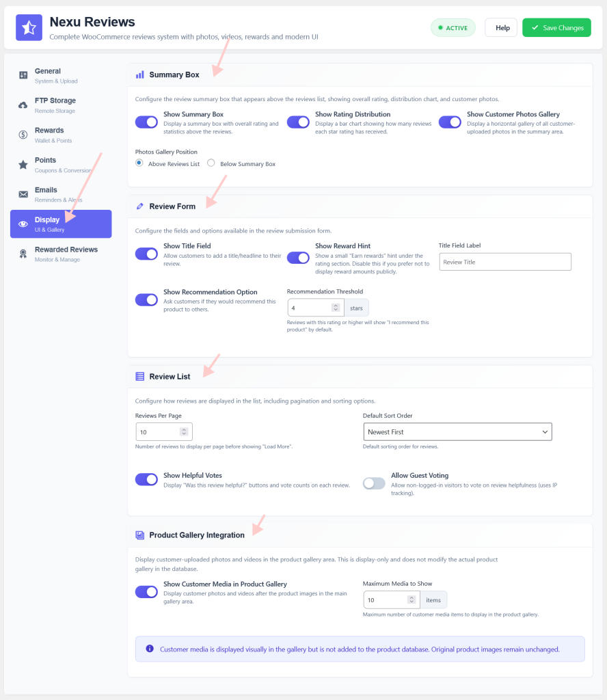Select the Display tab label
The width and height of the screenshot is (607, 700).
[47, 219]
